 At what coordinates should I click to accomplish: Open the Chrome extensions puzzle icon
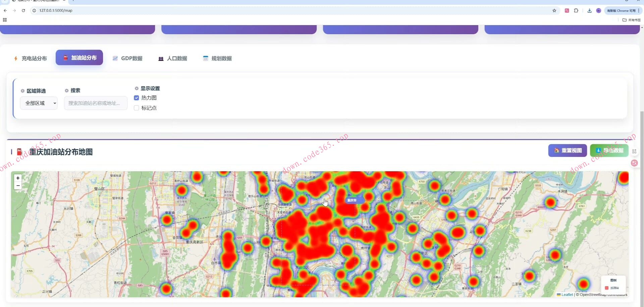point(576,10)
